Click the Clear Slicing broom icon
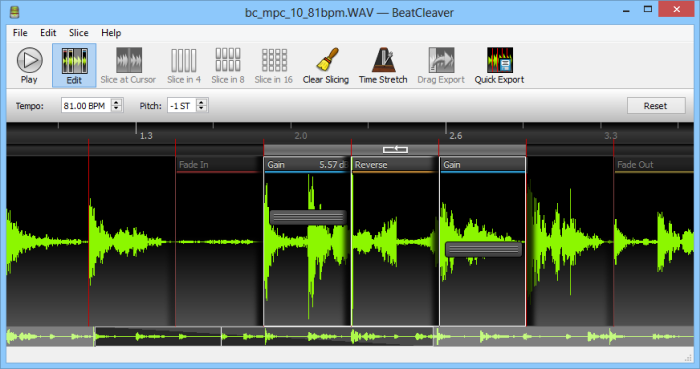This screenshot has width=700, height=369. coord(327,60)
